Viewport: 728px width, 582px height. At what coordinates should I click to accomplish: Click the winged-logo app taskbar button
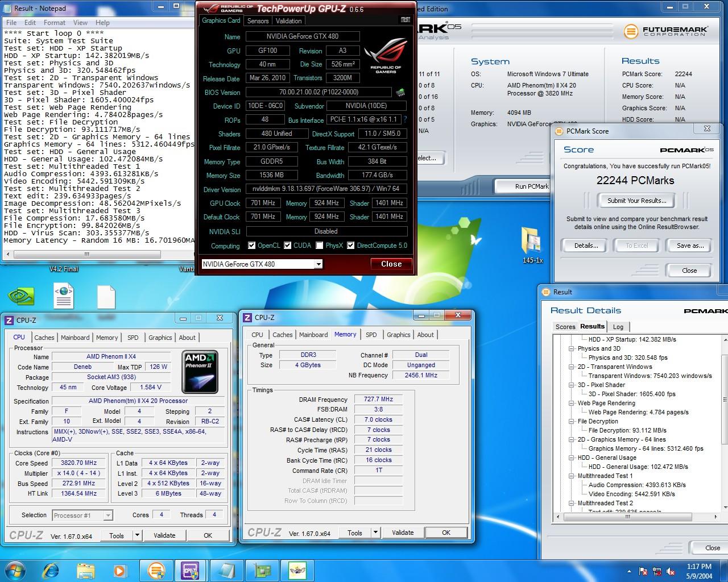(x=297, y=570)
